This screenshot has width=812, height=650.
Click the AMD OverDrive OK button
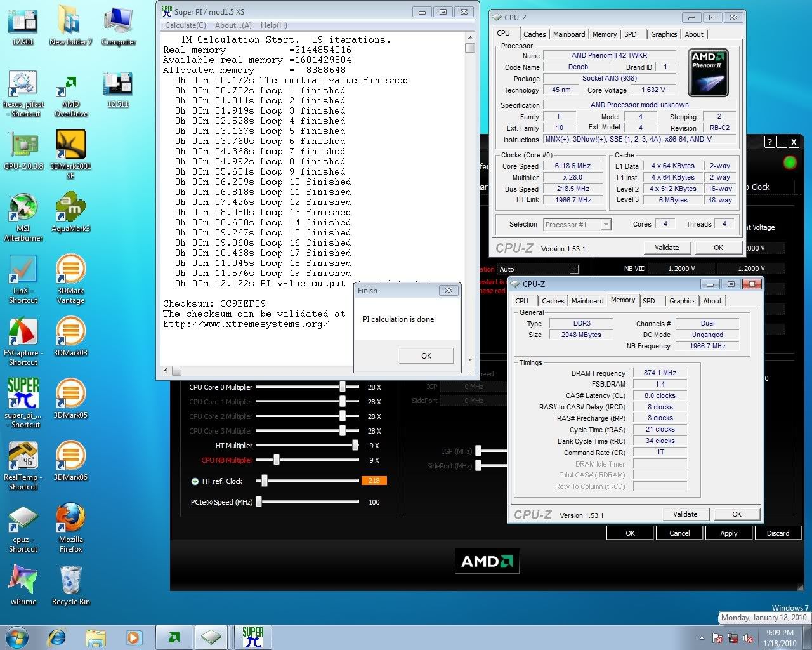pos(630,533)
